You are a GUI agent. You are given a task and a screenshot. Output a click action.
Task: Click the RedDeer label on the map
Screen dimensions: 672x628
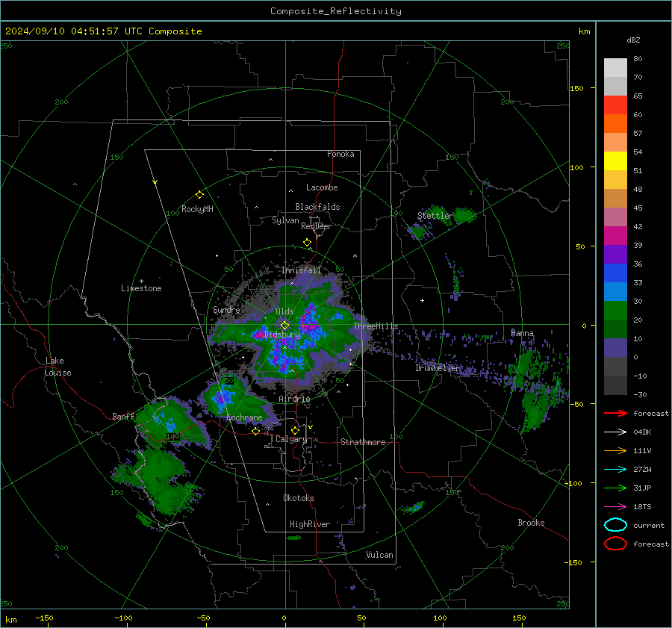tap(317, 226)
